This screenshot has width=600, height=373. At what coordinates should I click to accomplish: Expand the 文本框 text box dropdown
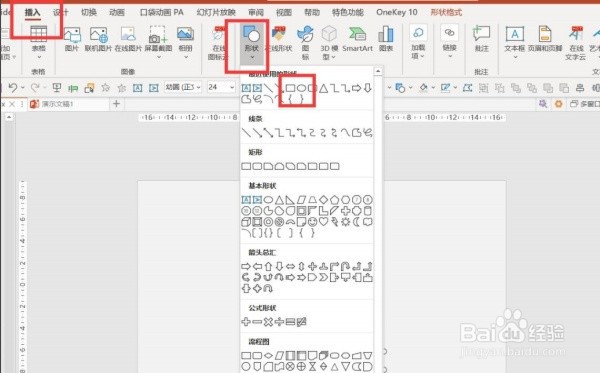515,43
